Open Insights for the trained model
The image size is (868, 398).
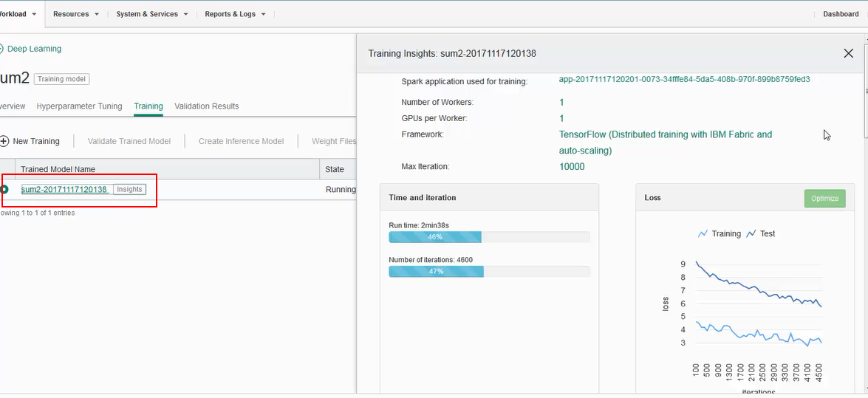pyautogui.click(x=129, y=190)
